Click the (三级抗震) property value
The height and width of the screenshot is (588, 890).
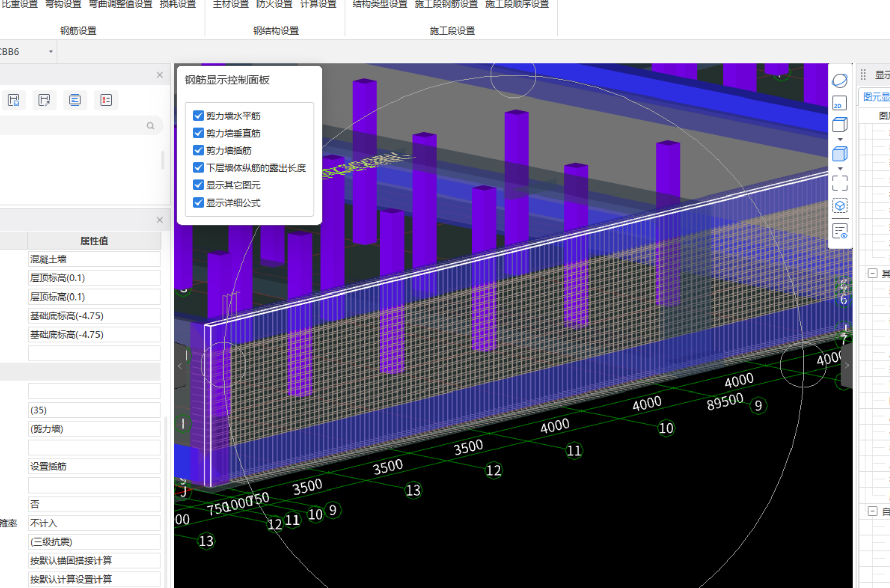coord(94,542)
